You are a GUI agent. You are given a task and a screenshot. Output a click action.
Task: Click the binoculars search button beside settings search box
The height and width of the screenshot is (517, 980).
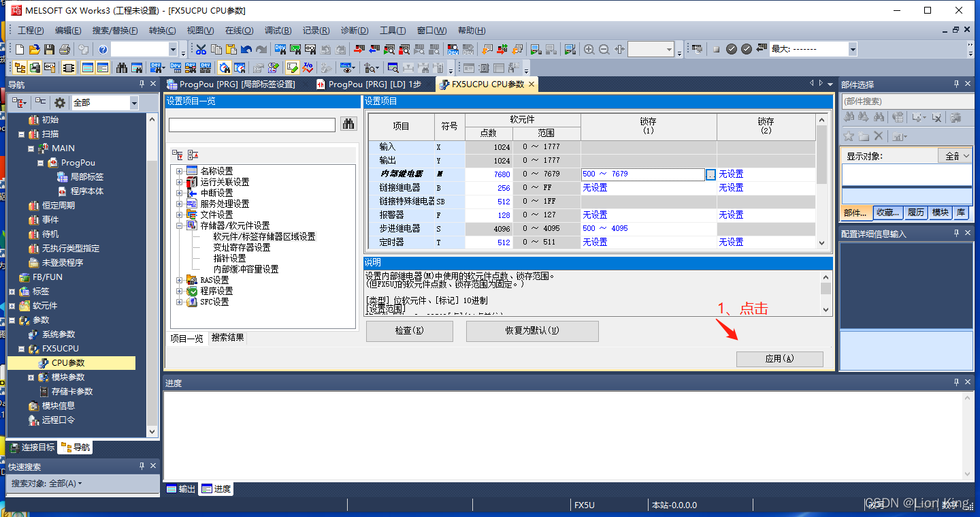[348, 124]
